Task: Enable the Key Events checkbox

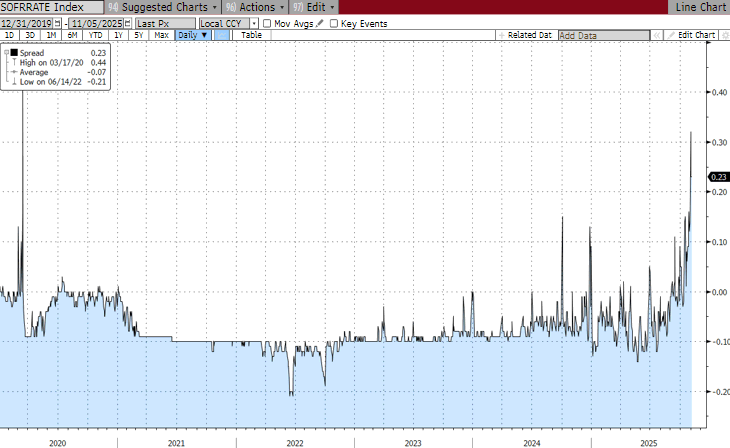Action: tap(335, 22)
